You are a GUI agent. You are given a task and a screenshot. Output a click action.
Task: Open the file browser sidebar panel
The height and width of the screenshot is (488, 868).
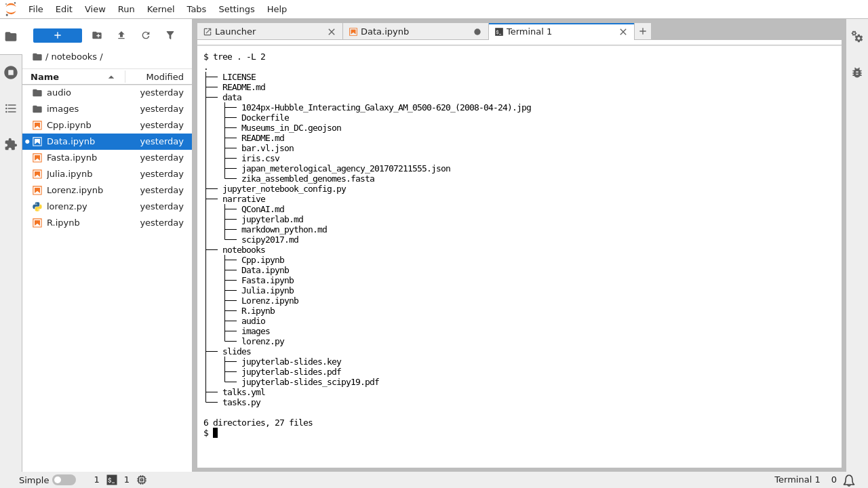coord(11,35)
